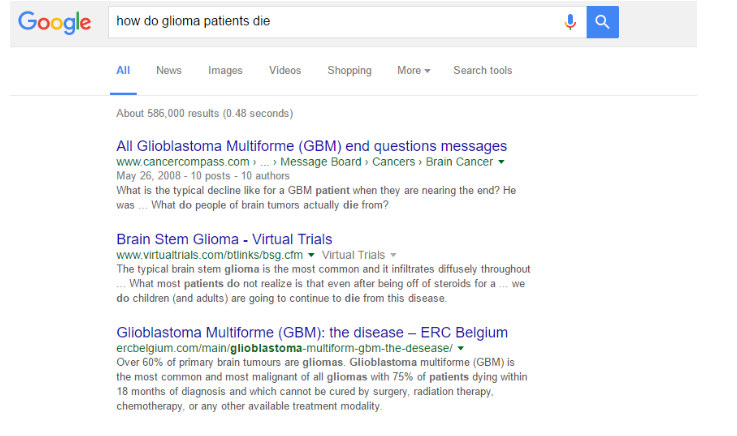
Task: Click the gray Virtual Trials dropdown label
Action: [359, 255]
